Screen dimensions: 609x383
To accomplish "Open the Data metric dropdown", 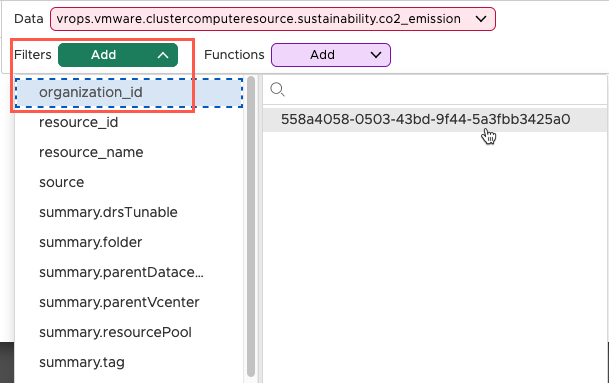I will click(x=273, y=19).
